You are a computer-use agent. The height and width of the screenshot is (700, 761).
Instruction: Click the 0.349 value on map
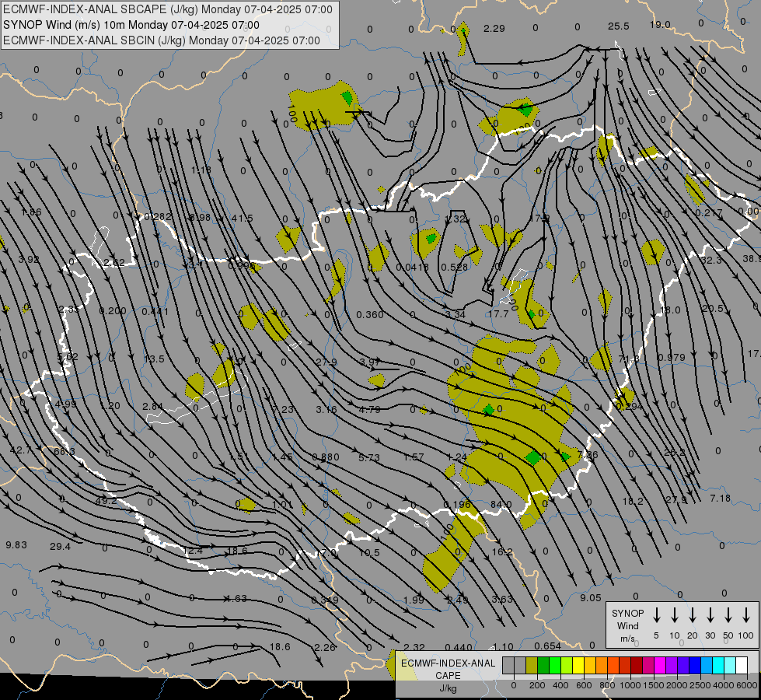325,600
